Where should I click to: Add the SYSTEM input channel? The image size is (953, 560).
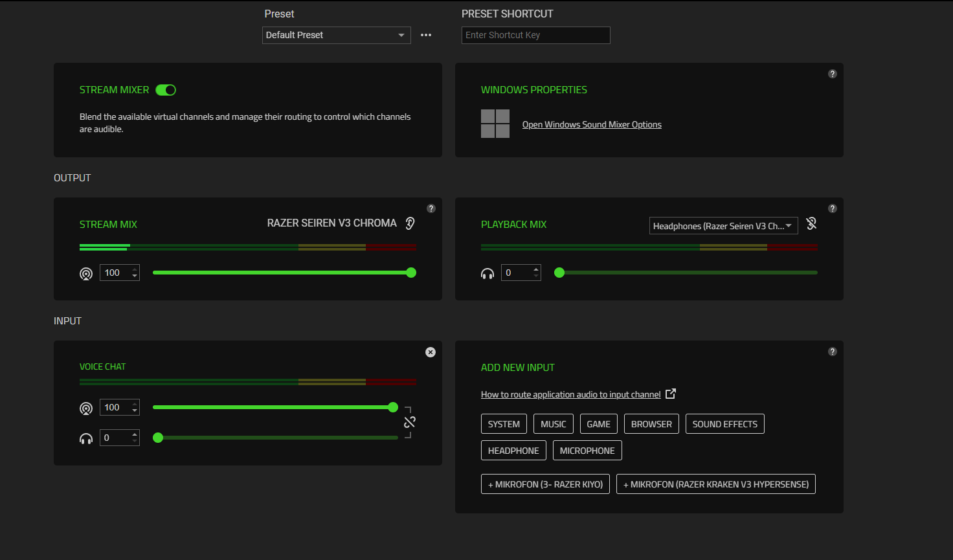[504, 424]
